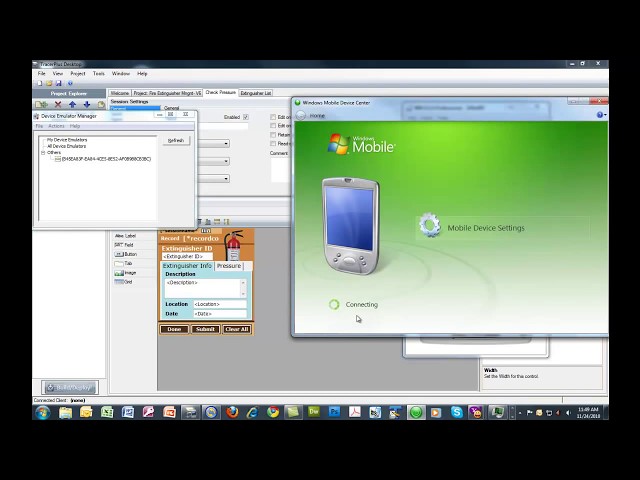
Task: Click the Date input field
Action: coord(220,314)
